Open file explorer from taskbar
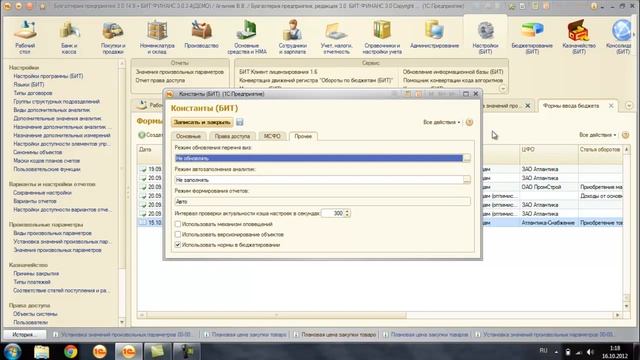Image resolution: width=640 pixels, height=360 pixels. (41, 351)
